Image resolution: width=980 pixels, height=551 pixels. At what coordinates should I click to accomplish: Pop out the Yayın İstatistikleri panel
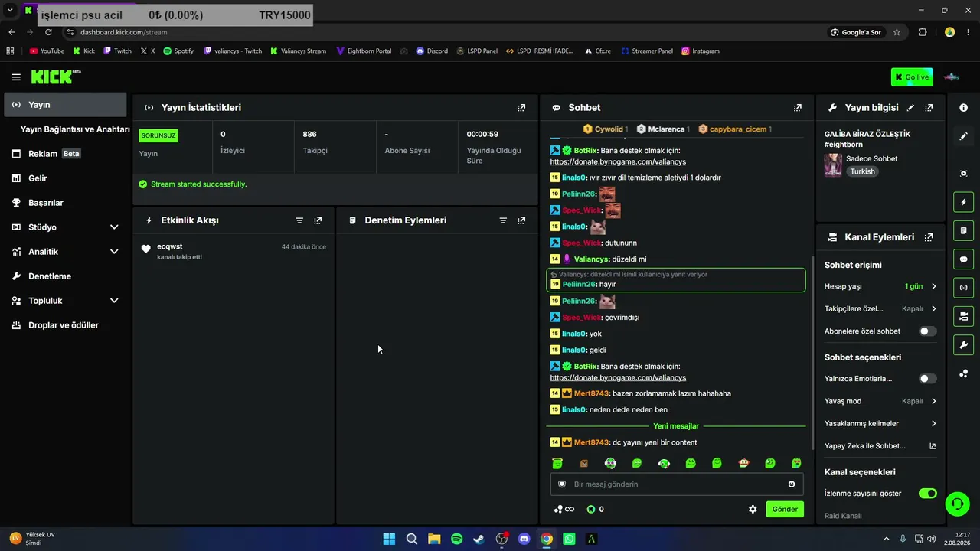521,108
